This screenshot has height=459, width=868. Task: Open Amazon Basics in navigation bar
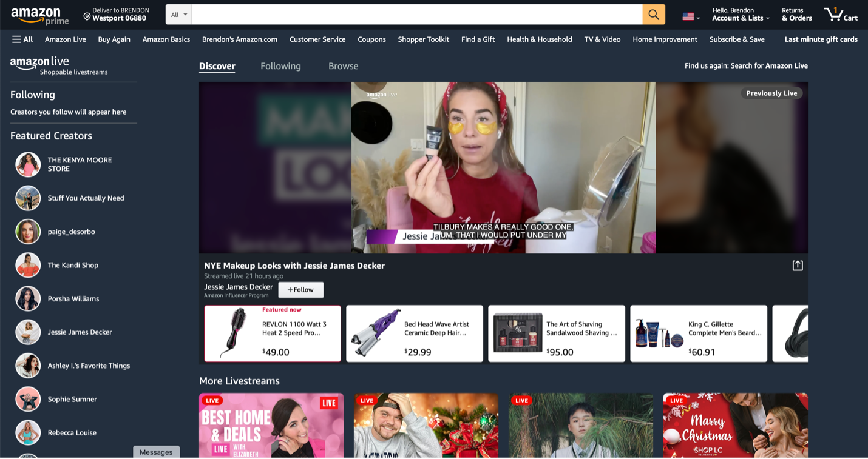coord(166,39)
